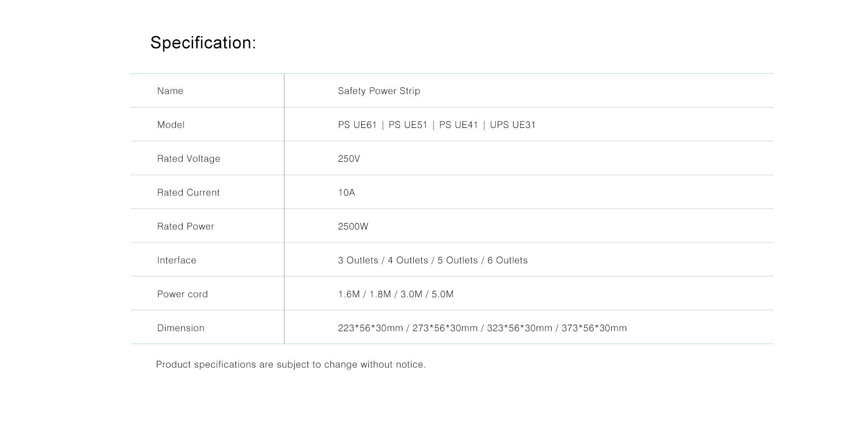
Task: Select the Name row label
Action: [170, 91]
